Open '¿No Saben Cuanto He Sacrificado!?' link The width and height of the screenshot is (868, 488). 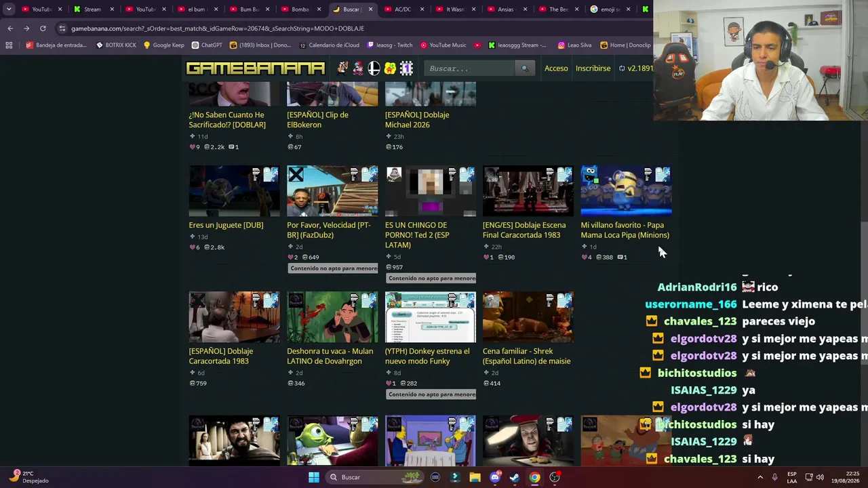(x=227, y=119)
